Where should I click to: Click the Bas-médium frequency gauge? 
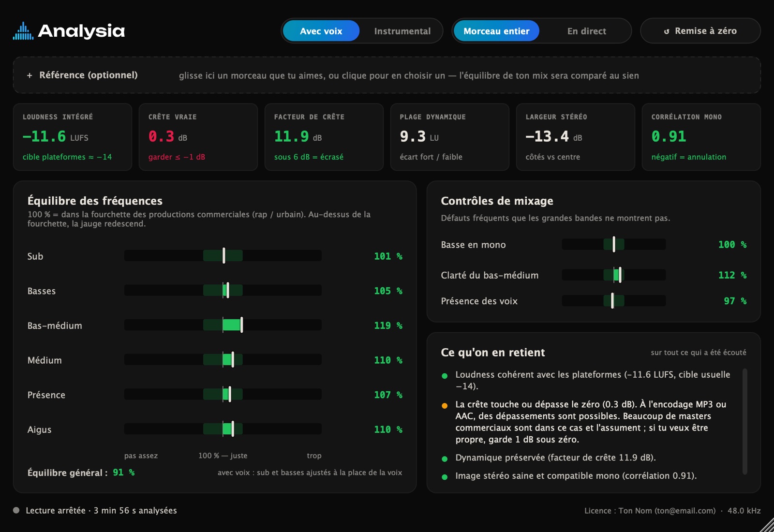223,325
